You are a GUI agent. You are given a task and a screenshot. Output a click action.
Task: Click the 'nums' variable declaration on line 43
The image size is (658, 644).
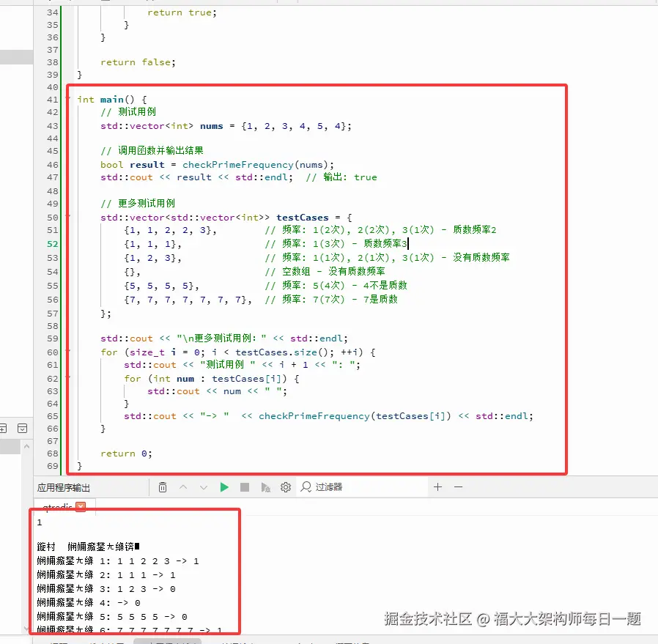tap(212, 126)
